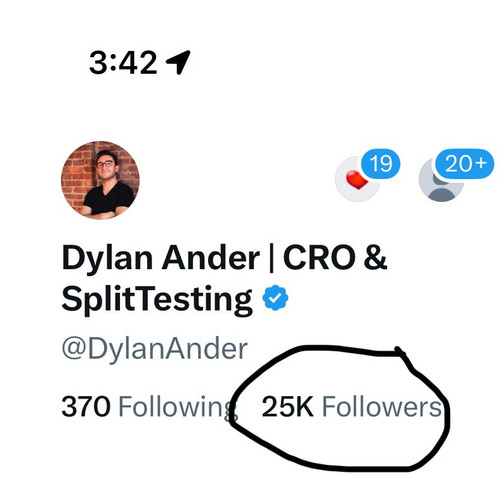Tap the blue 20+ notification badge
Viewport: 500px width, 487px height.
coord(465,163)
